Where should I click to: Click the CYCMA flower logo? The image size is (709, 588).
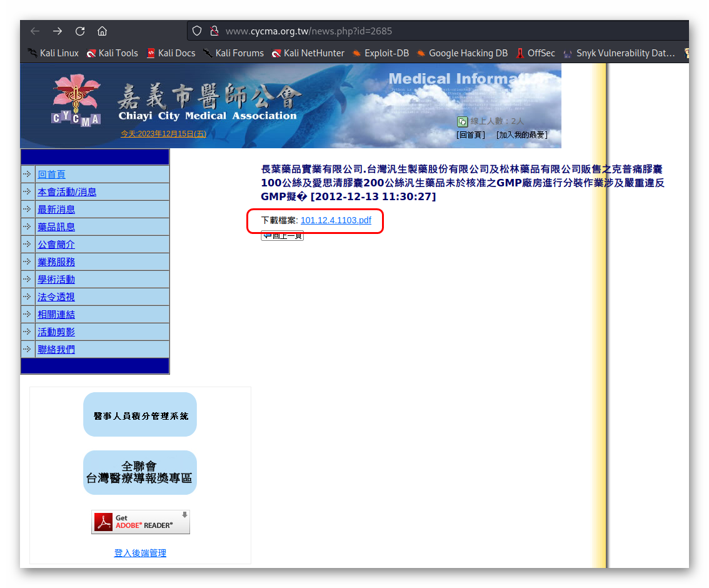pyautogui.click(x=76, y=99)
